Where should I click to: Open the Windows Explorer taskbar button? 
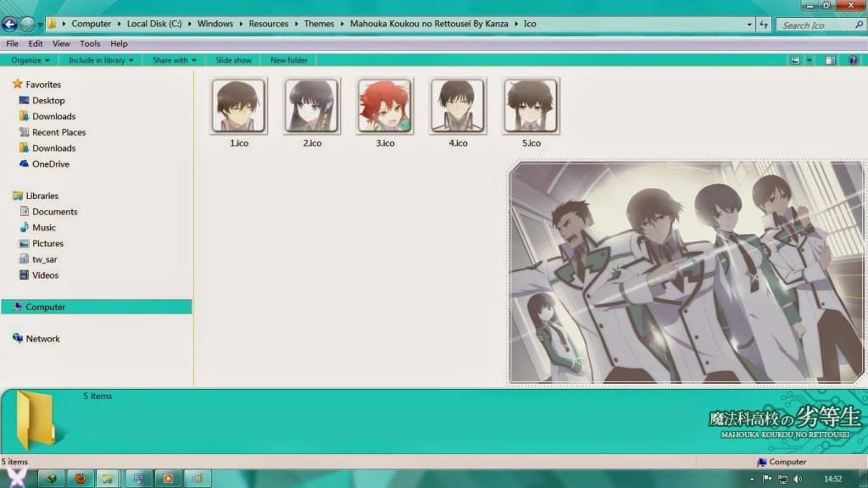[108, 479]
